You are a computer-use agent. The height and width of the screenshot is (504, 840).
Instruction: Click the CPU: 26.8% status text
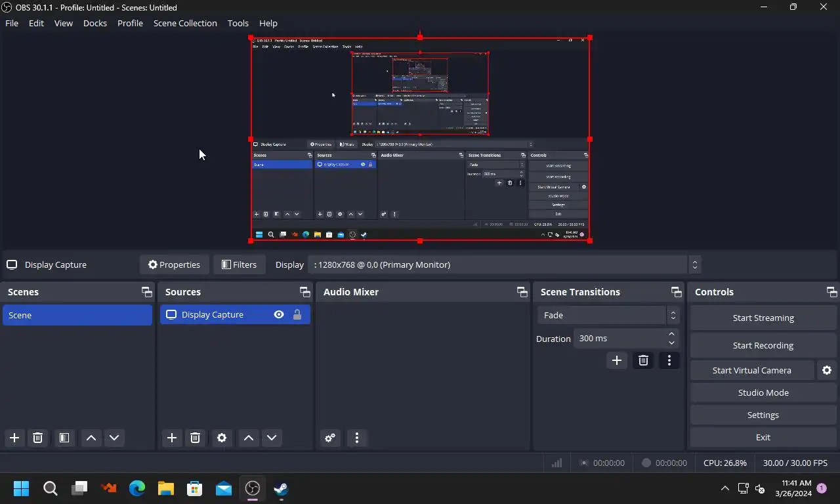coord(725,463)
